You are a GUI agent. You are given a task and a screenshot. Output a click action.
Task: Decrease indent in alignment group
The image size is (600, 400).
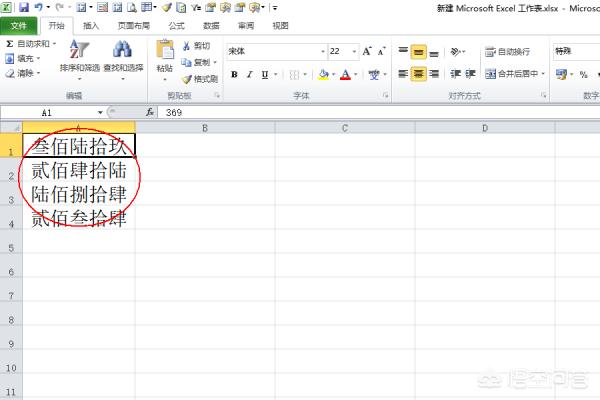[455, 73]
